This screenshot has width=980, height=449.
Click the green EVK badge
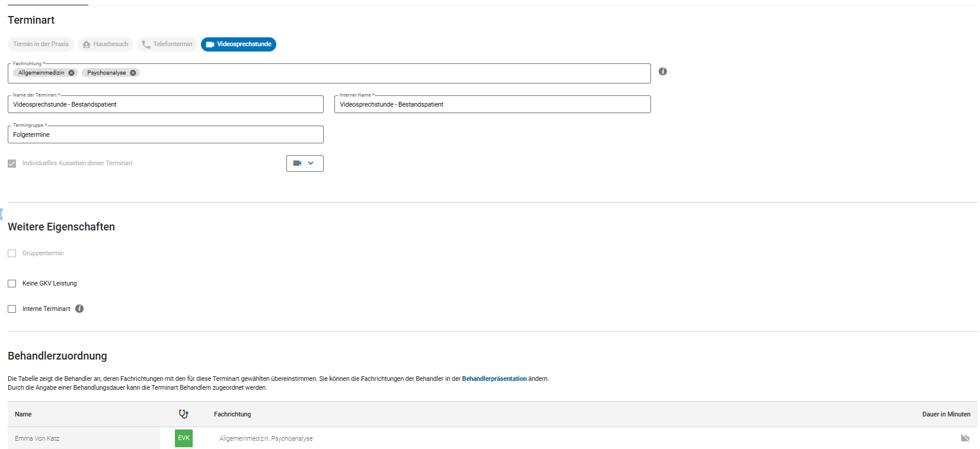point(184,438)
